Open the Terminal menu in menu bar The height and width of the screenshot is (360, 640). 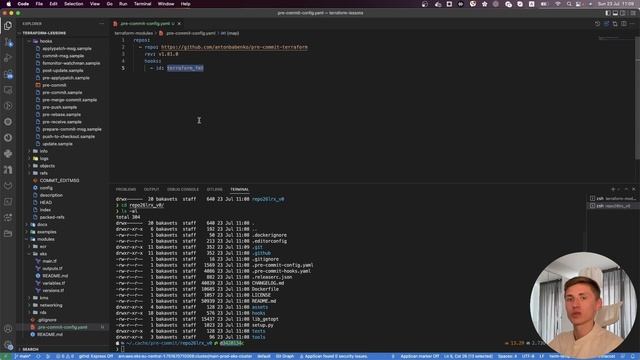[142, 4]
